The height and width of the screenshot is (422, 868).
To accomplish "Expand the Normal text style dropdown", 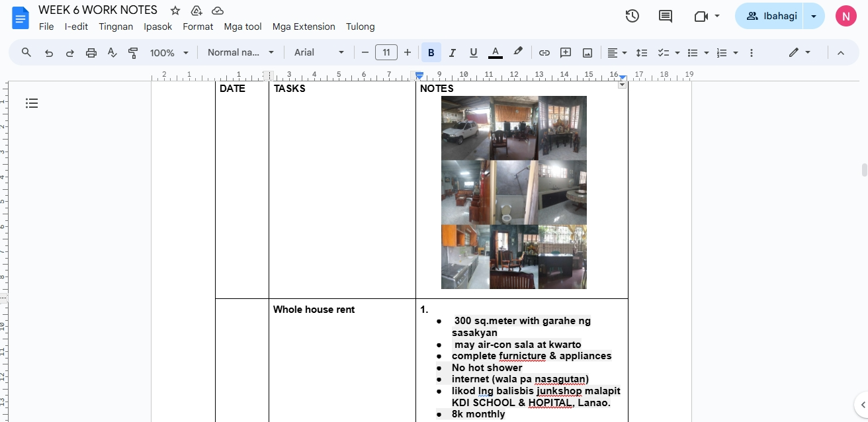I will pyautogui.click(x=241, y=53).
